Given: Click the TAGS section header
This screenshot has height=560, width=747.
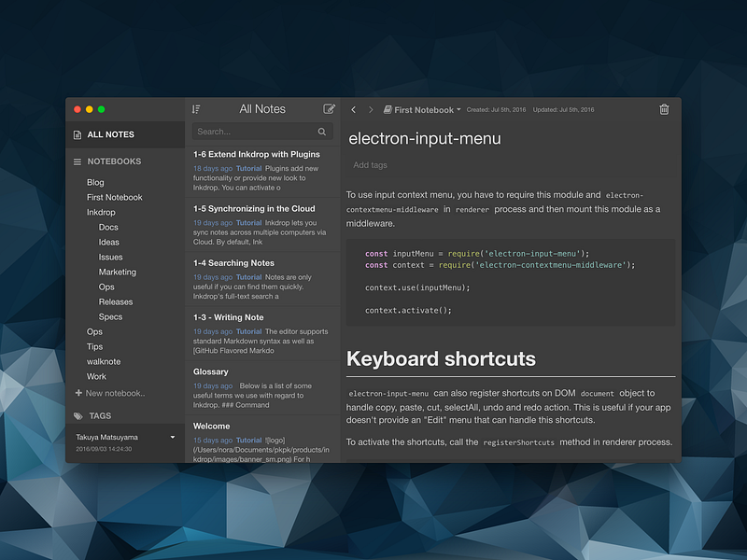Looking at the screenshot, I should 100,416.
